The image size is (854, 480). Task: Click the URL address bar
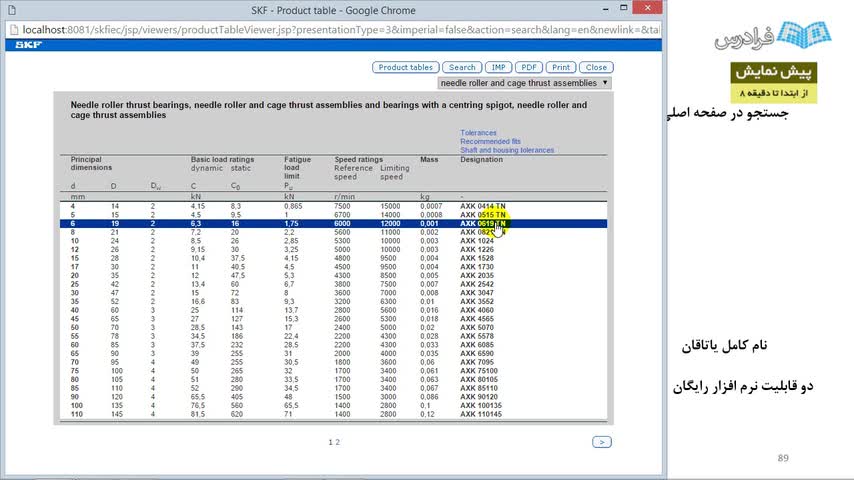point(340,30)
